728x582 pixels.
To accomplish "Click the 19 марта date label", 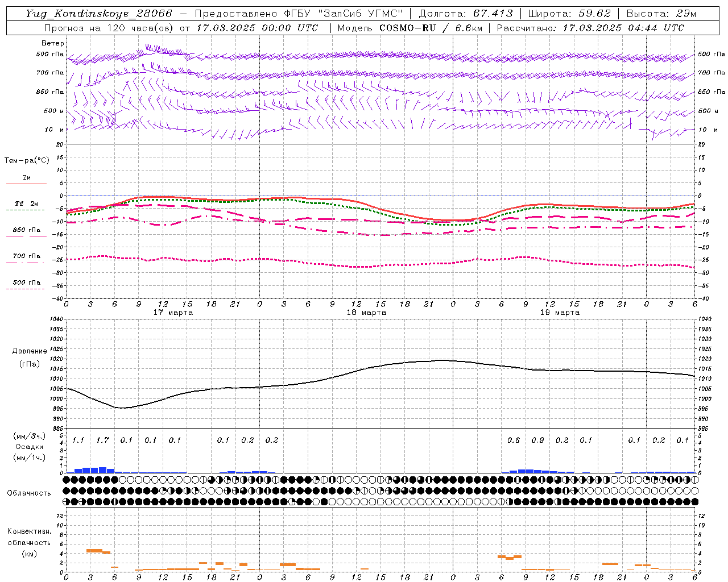I will tap(560, 312).
